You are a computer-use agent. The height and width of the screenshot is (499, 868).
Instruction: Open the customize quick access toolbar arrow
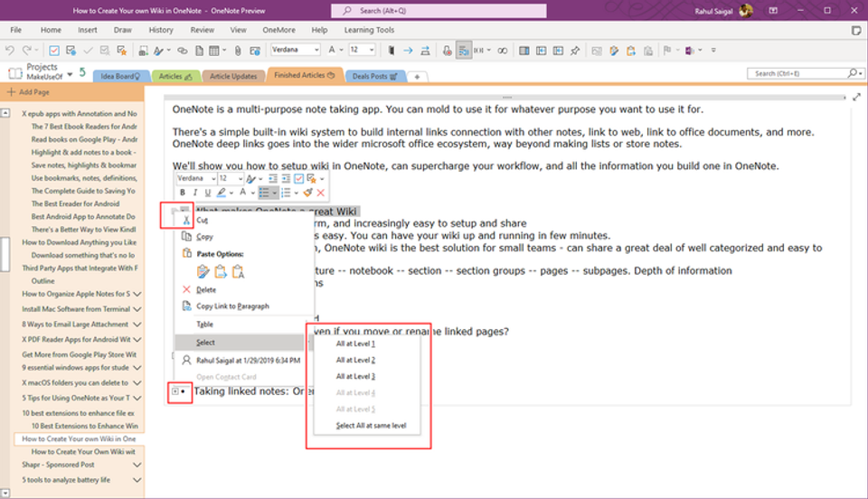click(x=713, y=51)
